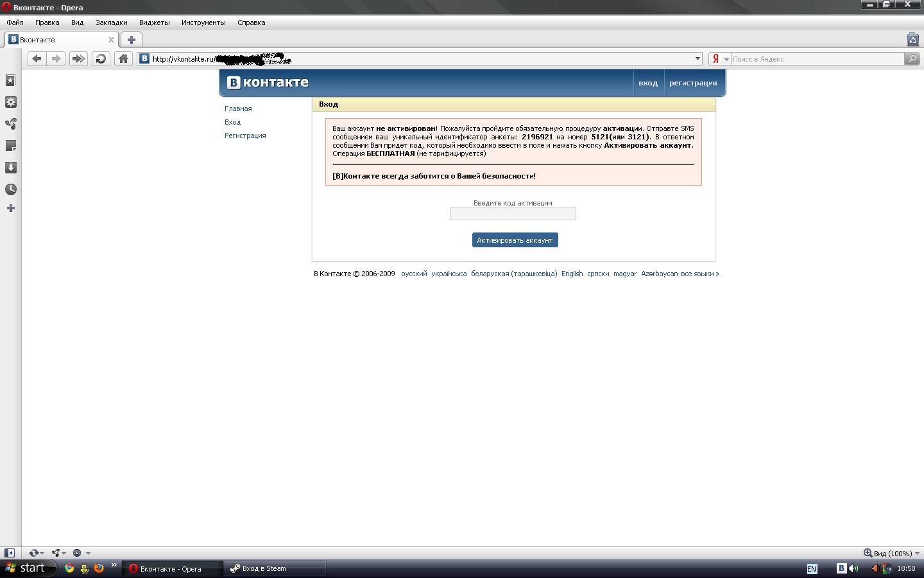Reload the current page
The height and width of the screenshot is (578, 924).
[101, 59]
